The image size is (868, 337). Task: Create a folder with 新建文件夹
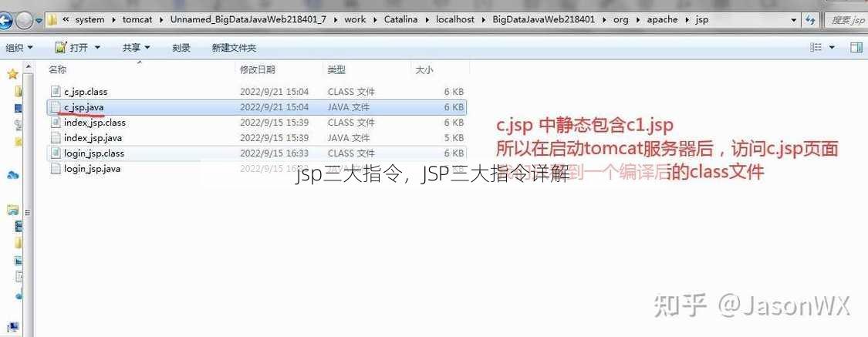coord(234,48)
